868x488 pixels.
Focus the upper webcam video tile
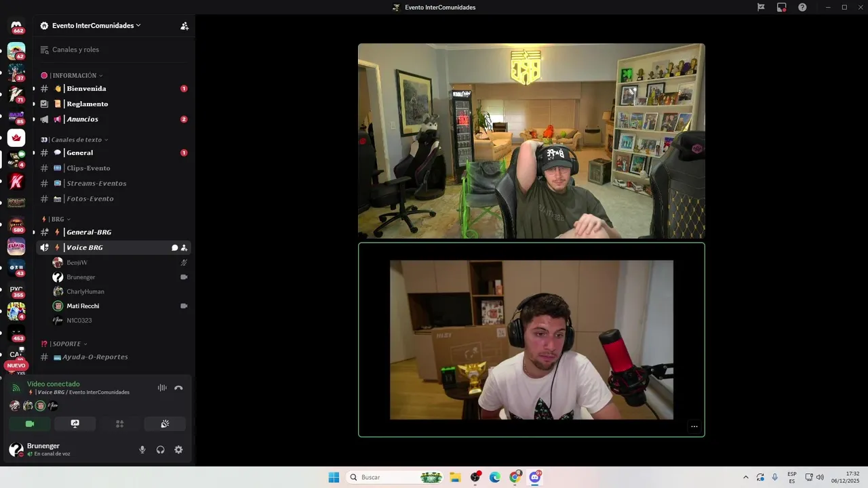[x=532, y=141]
